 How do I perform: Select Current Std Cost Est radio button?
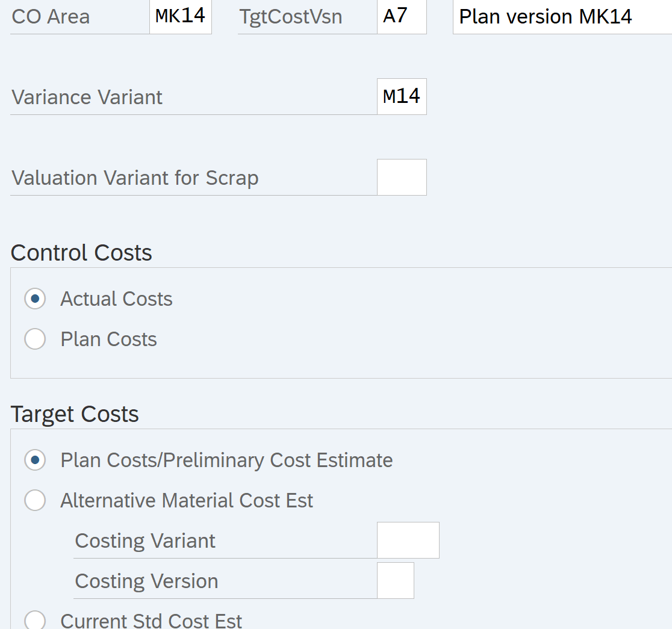pyautogui.click(x=35, y=621)
